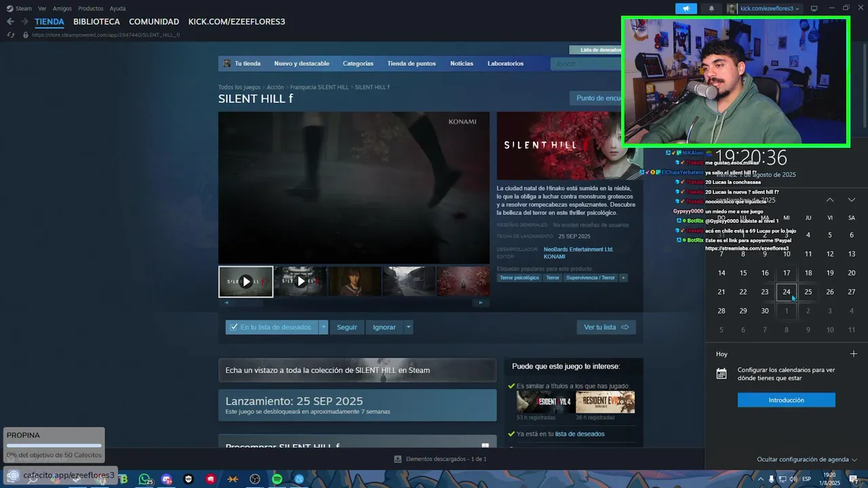Open Spotify from the taskbar

pyautogui.click(x=277, y=479)
